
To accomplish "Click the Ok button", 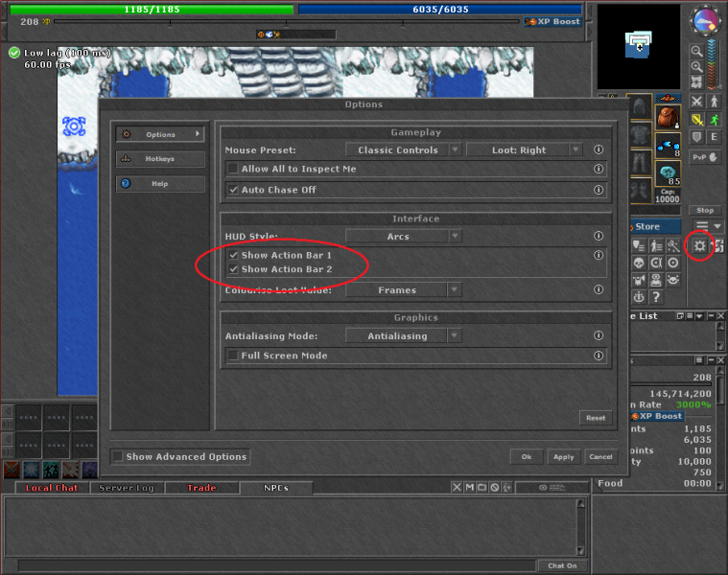I will [x=527, y=457].
